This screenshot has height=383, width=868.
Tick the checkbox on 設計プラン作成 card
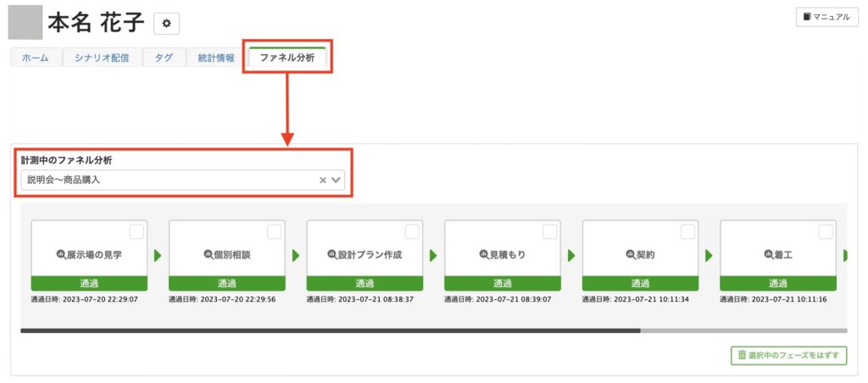pos(412,231)
